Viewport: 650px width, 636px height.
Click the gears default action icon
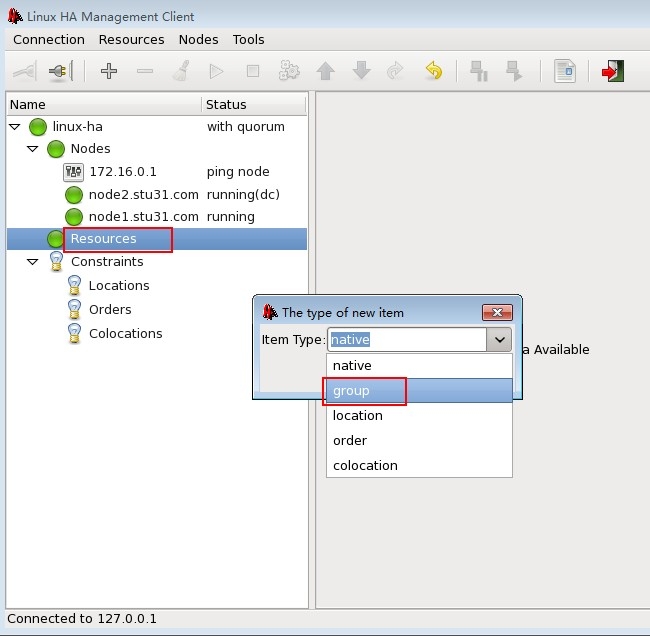289,70
